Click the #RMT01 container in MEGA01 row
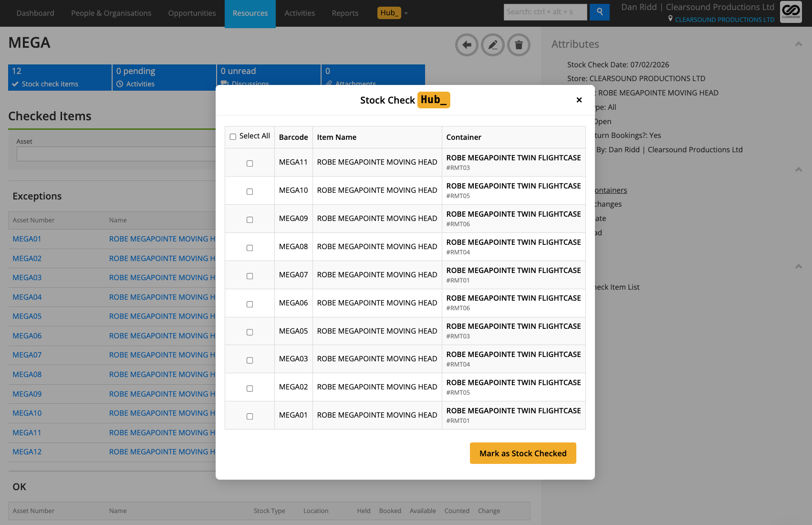 pos(458,421)
